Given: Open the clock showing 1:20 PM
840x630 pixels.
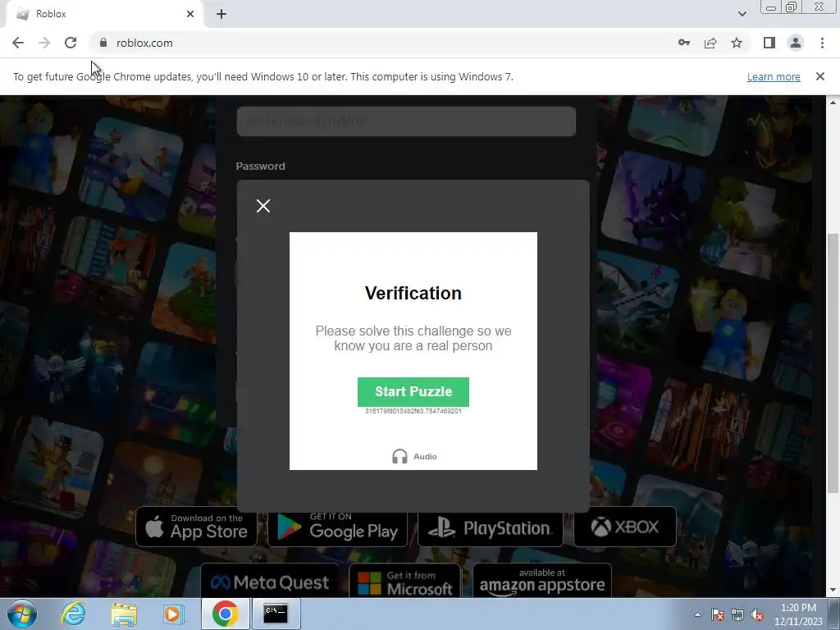Looking at the screenshot, I should point(797,614).
